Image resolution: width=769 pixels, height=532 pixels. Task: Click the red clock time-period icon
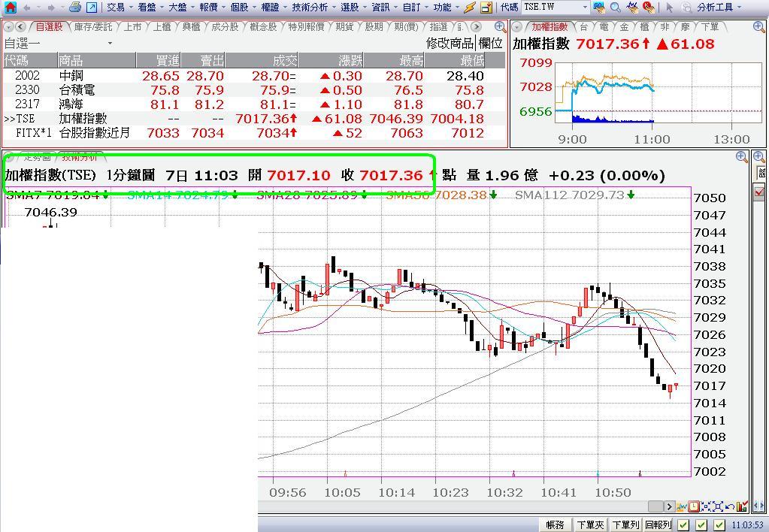click(x=694, y=506)
